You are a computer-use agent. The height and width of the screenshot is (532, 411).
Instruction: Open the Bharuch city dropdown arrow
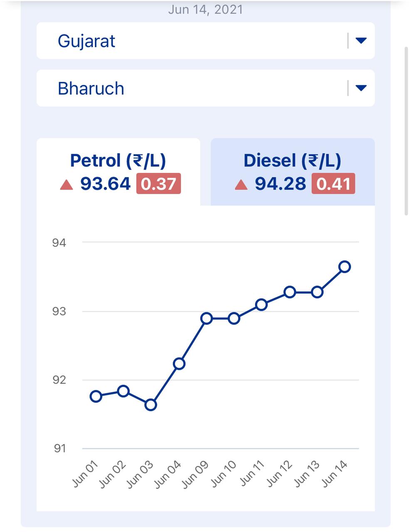[361, 88]
